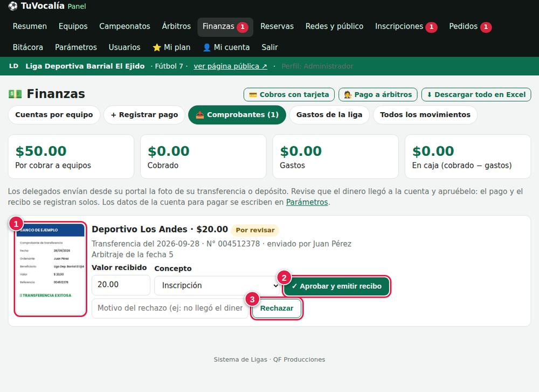This screenshot has width=539, height=392.
Task: Click Cobros con tarjeta button
Action: coord(289,94)
